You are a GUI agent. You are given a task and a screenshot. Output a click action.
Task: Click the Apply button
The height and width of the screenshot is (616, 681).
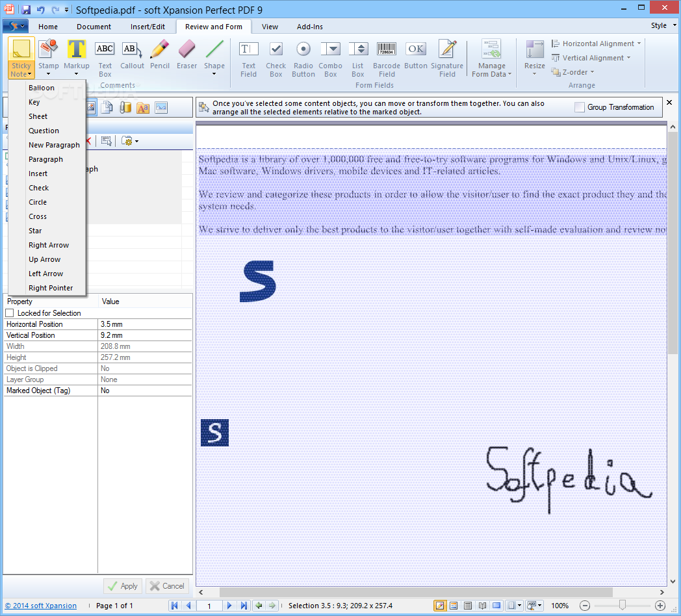[x=123, y=585]
